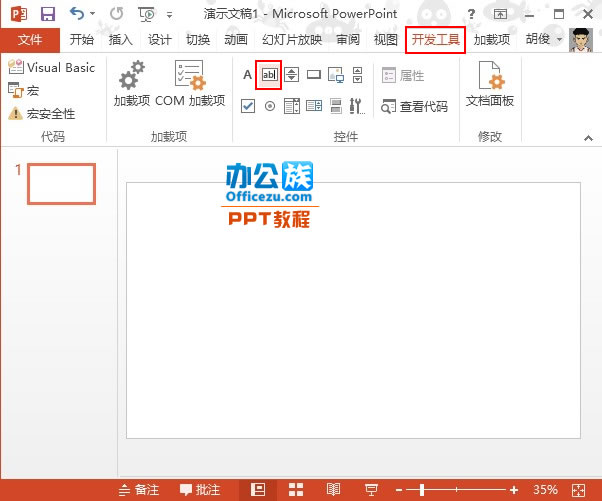
Task: Click 查看代码 to view code
Action: coord(414,106)
